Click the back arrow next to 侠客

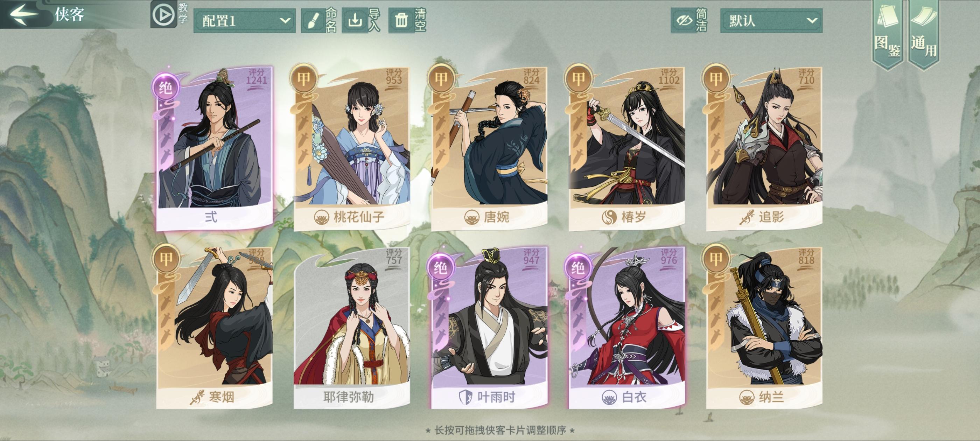23,14
